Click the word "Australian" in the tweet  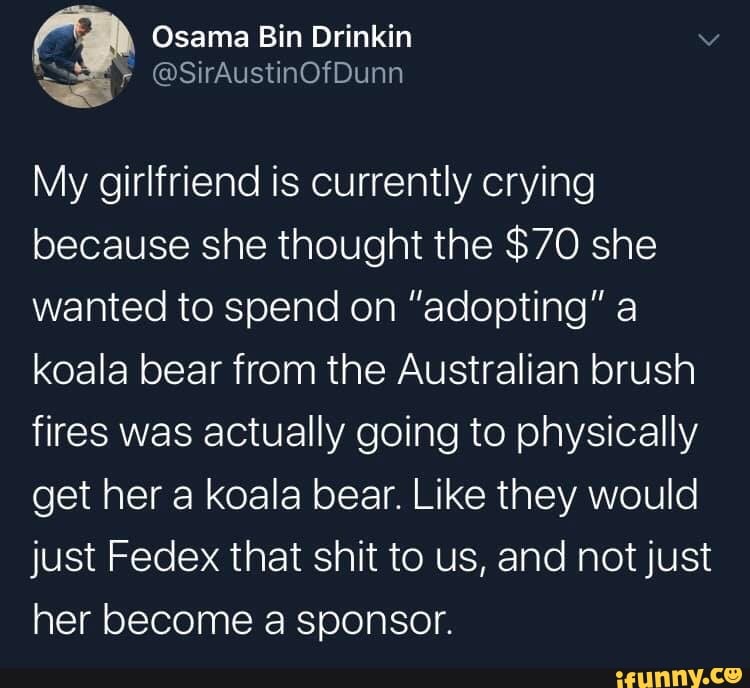[x=489, y=370]
